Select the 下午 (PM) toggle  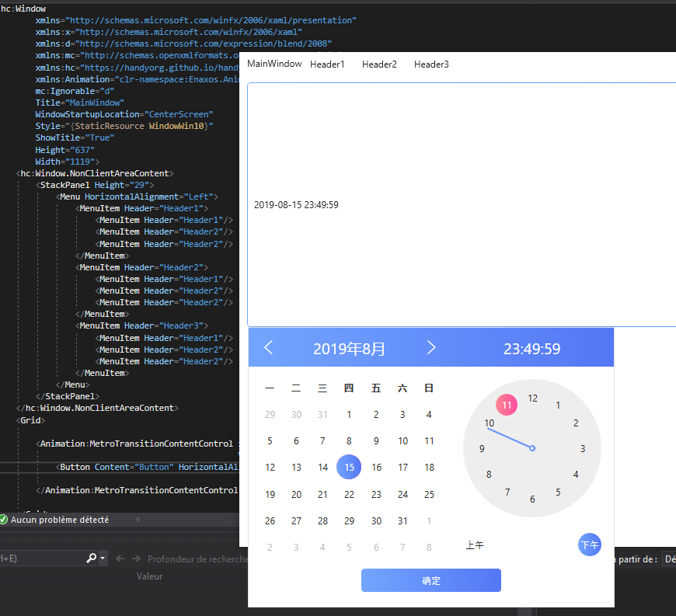(589, 545)
